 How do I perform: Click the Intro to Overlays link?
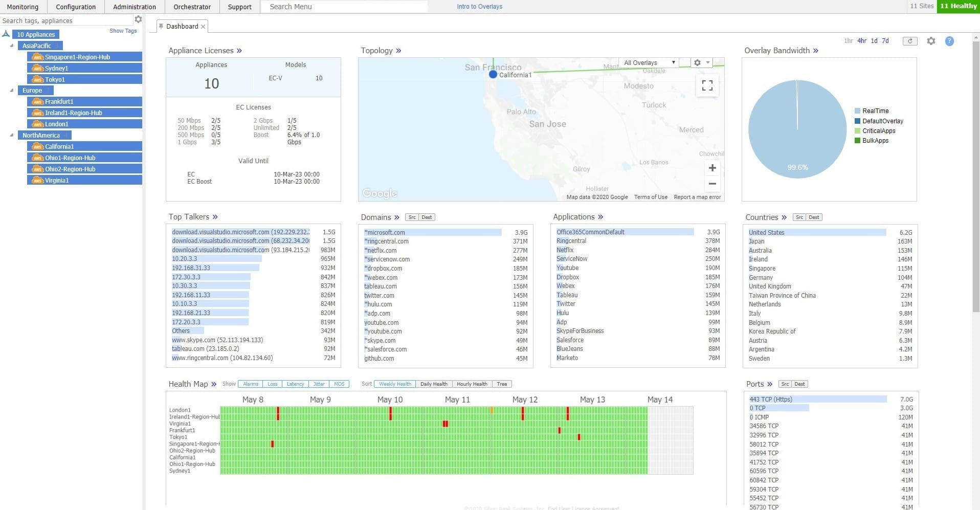479,7
